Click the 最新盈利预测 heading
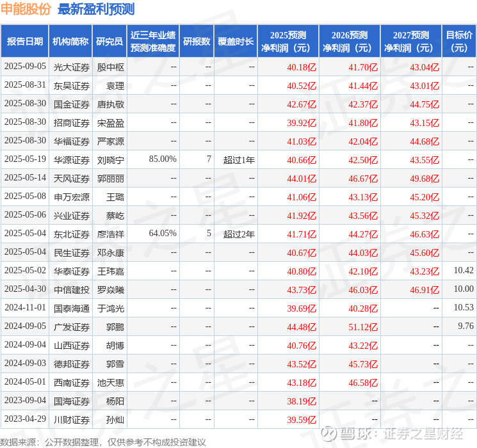Image resolution: width=477 pixels, height=448 pixels. point(96,9)
